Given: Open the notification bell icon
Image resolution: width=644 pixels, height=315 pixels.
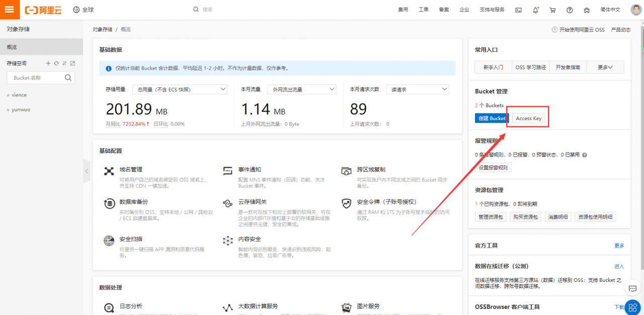Looking at the screenshot, I should point(535,9).
